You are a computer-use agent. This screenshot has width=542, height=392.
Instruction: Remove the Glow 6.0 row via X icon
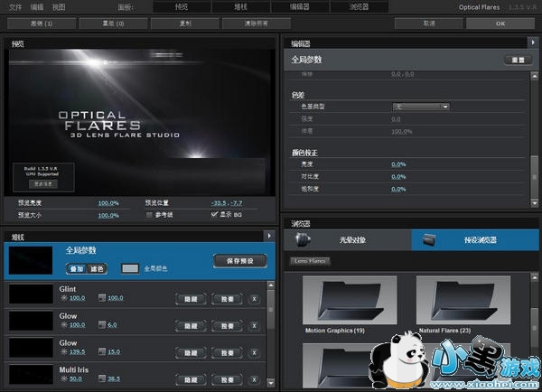click(x=255, y=326)
